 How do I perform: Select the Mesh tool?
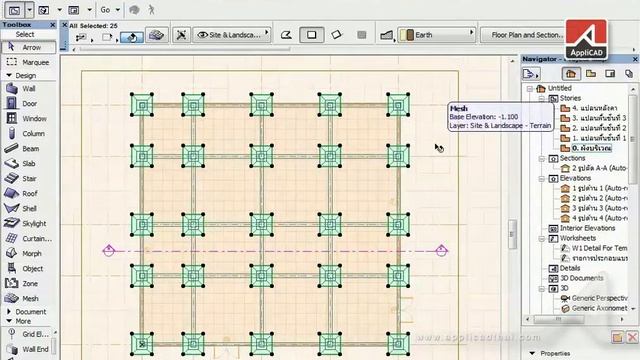click(x=29, y=298)
